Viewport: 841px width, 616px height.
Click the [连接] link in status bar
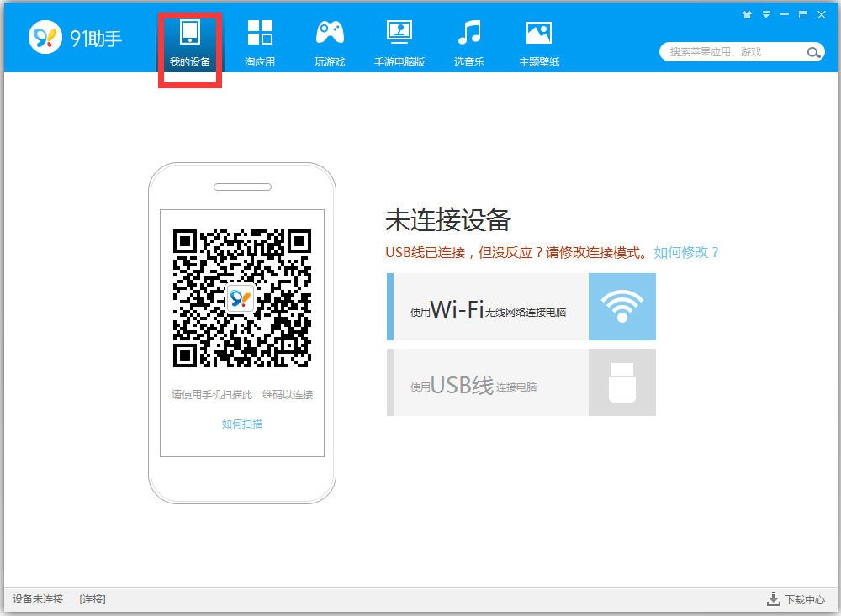coord(93,599)
